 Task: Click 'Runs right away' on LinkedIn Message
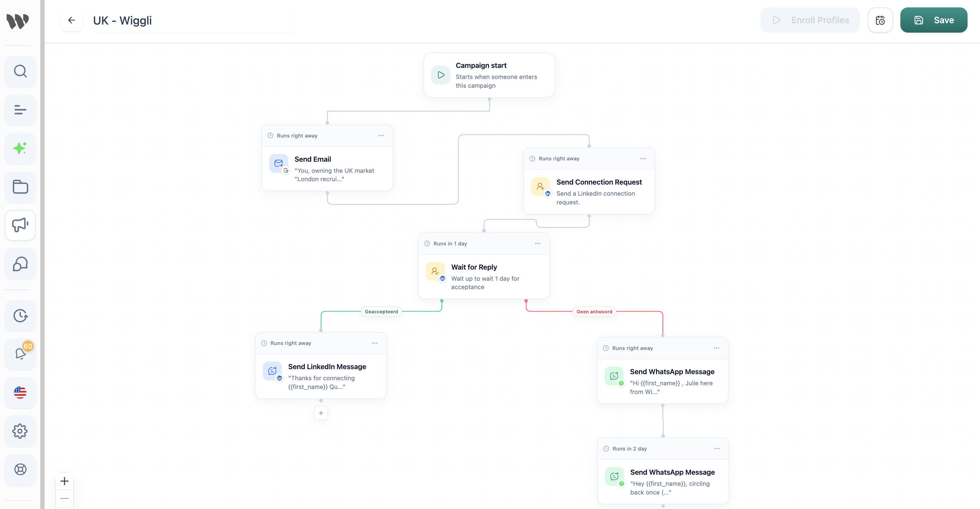coord(291,343)
